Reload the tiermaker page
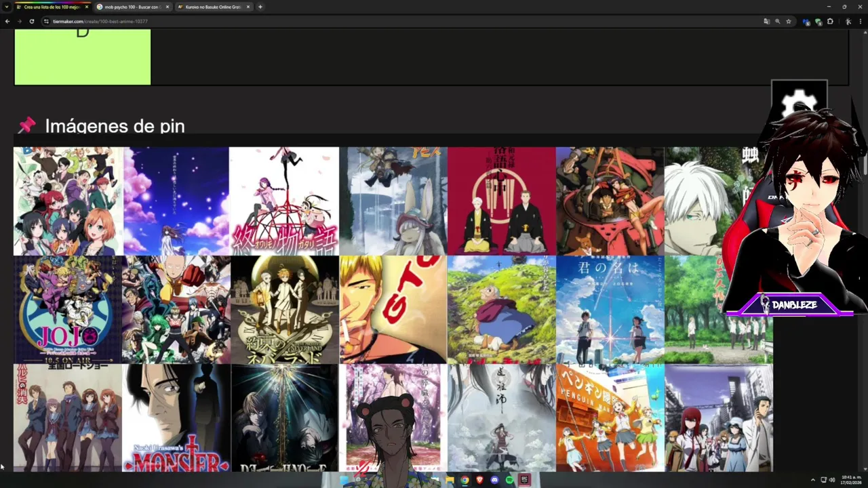Image resolution: width=868 pixels, height=488 pixels. 31,22
